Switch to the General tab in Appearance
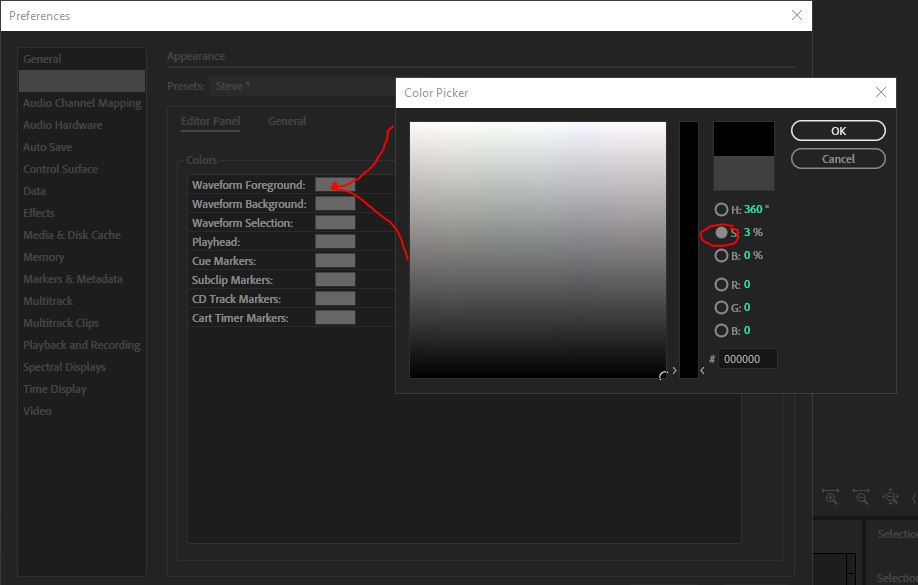Screen dimensions: 918x585 [x=287, y=120]
